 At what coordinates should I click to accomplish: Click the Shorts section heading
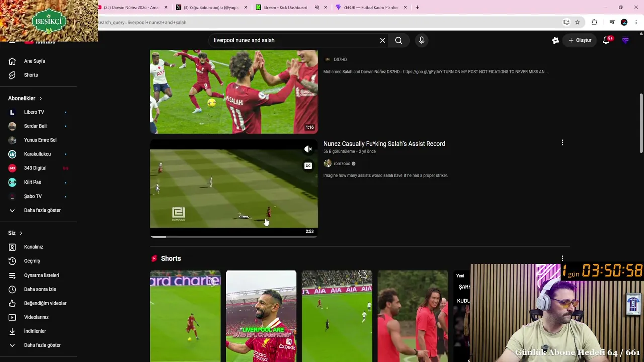pyautogui.click(x=171, y=258)
